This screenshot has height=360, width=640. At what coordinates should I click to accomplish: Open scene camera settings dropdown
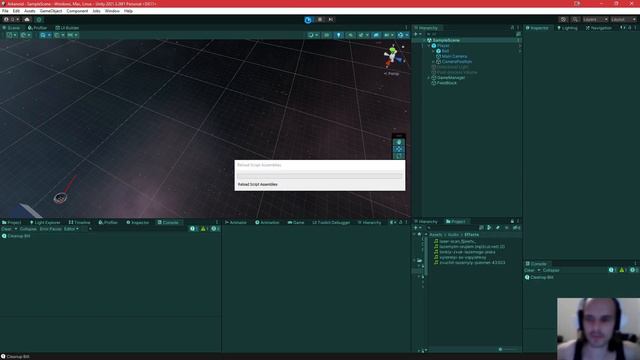point(388,35)
